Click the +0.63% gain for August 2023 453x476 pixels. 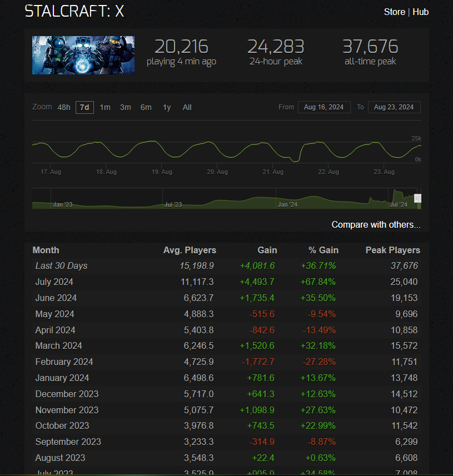pyautogui.click(x=320, y=458)
